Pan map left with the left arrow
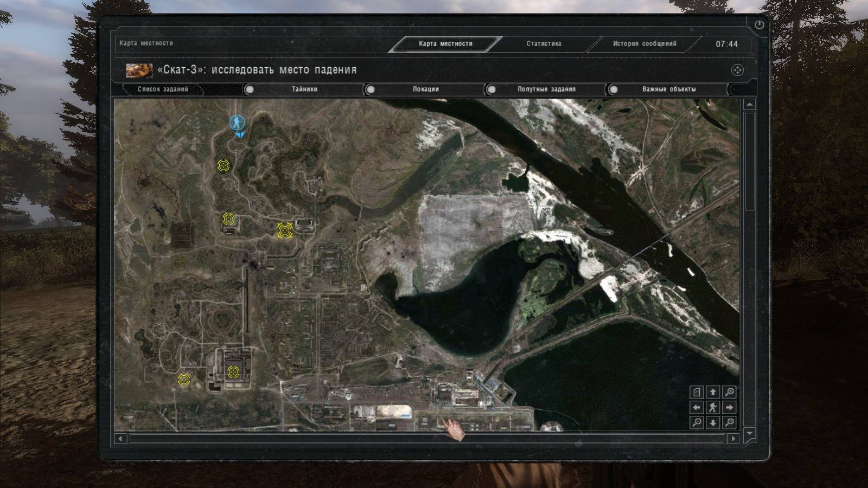Screen dimensions: 868x488 pyautogui.click(x=697, y=407)
